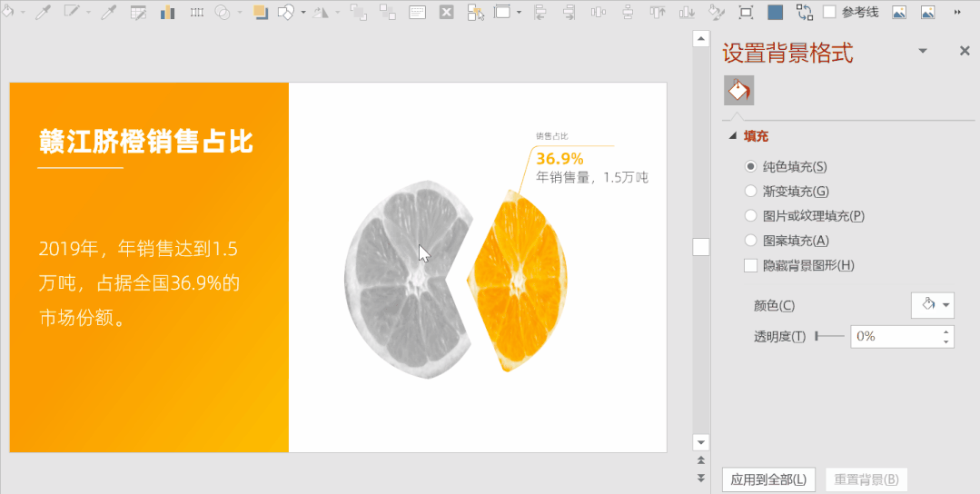The height and width of the screenshot is (494, 980).
Task: Open the merge shapes dropdown arrow
Action: point(240,13)
